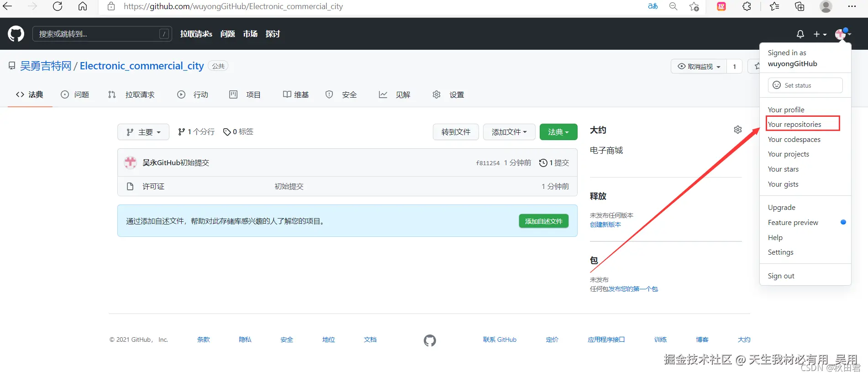This screenshot has height=376, width=868.
Task: Open the green 法典 code dropdown
Action: (558, 132)
